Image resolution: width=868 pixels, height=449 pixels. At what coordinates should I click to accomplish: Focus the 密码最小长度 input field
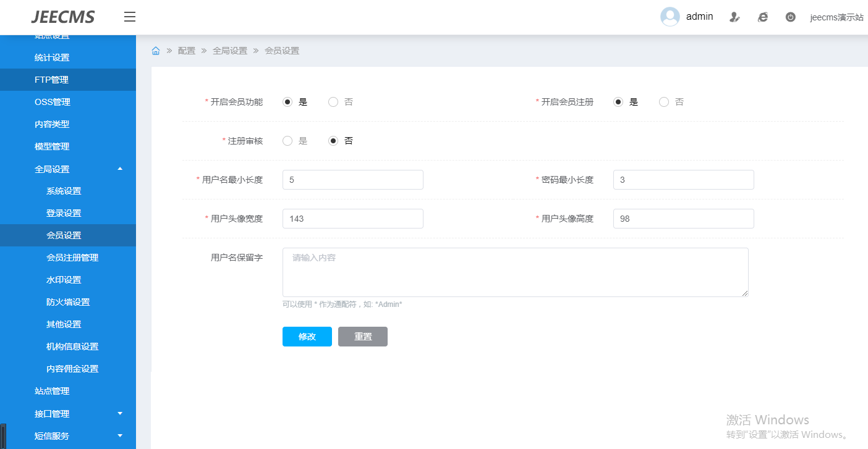(x=684, y=180)
